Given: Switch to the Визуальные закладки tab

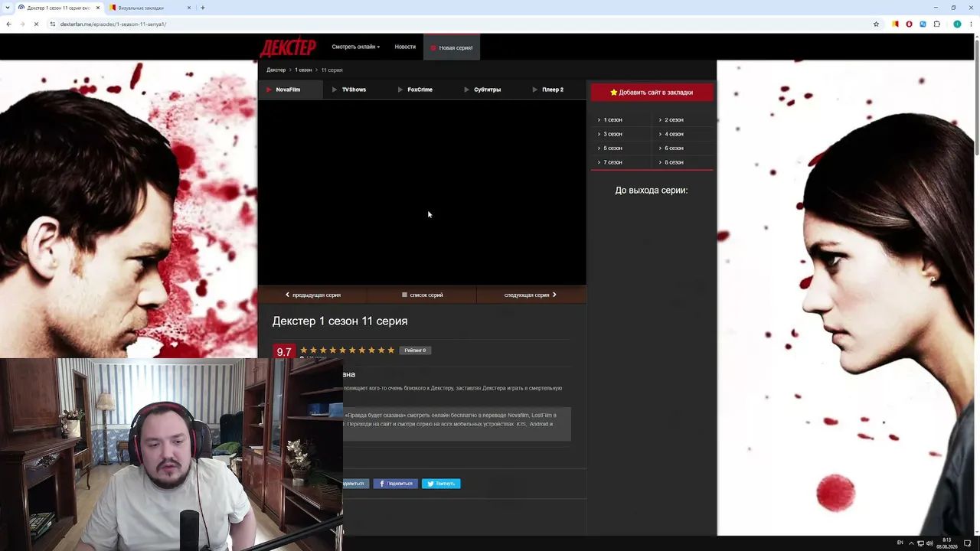Looking at the screenshot, I should (149, 8).
